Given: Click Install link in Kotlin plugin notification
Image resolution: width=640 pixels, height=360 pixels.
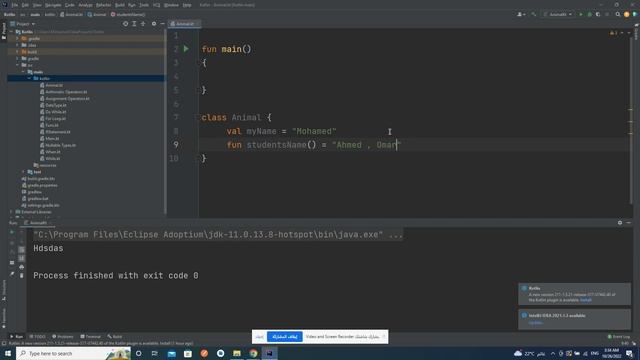Looking at the screenshot, I should tap(586, 300).
